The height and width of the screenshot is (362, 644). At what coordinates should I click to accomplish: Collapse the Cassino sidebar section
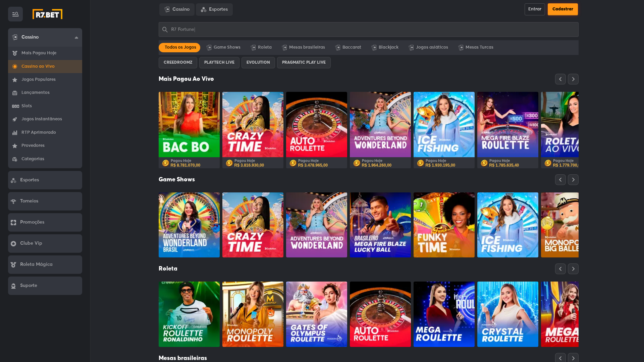click(x=76, y=38)
